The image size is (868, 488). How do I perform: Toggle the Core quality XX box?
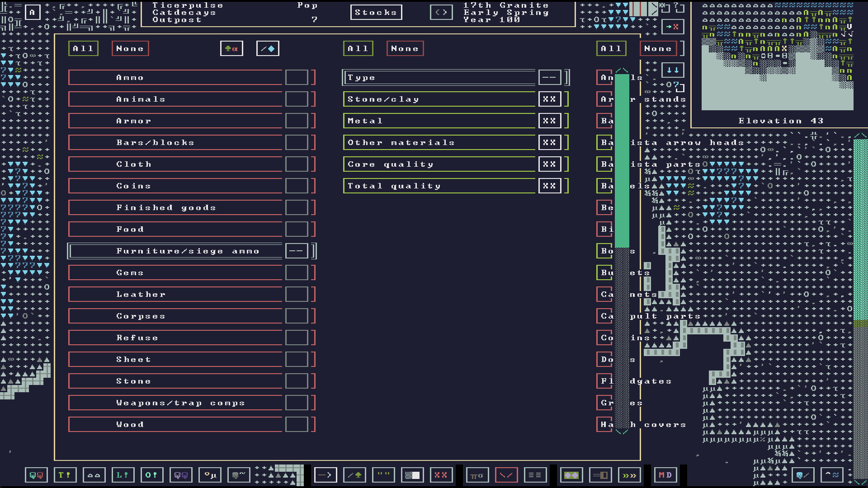coord(549,164)
